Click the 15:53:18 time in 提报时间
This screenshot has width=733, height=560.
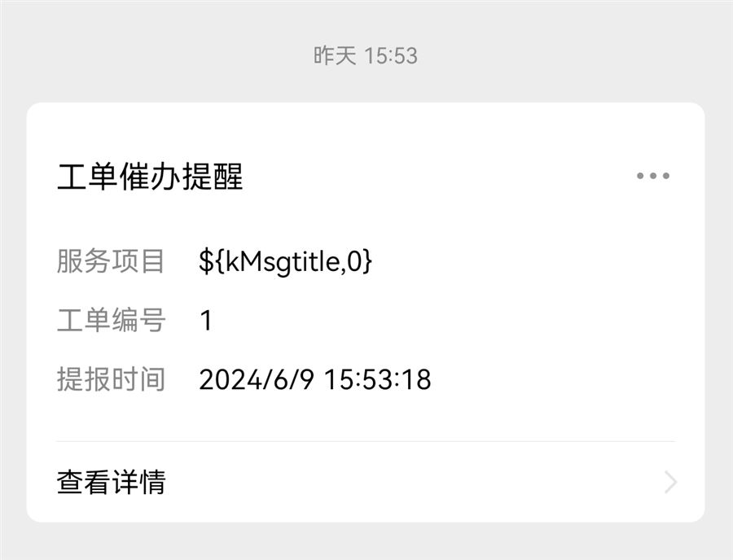point(377,379)
